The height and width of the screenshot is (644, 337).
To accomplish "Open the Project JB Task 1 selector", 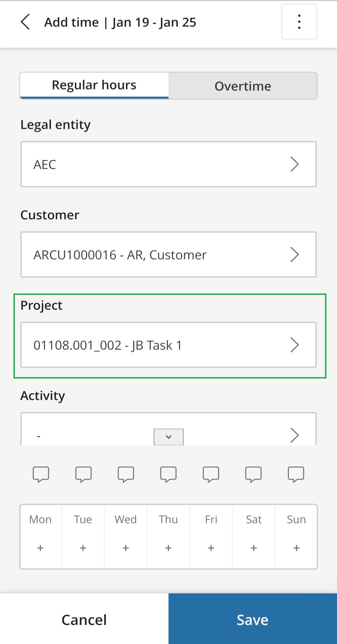I will tap(168, 345).
